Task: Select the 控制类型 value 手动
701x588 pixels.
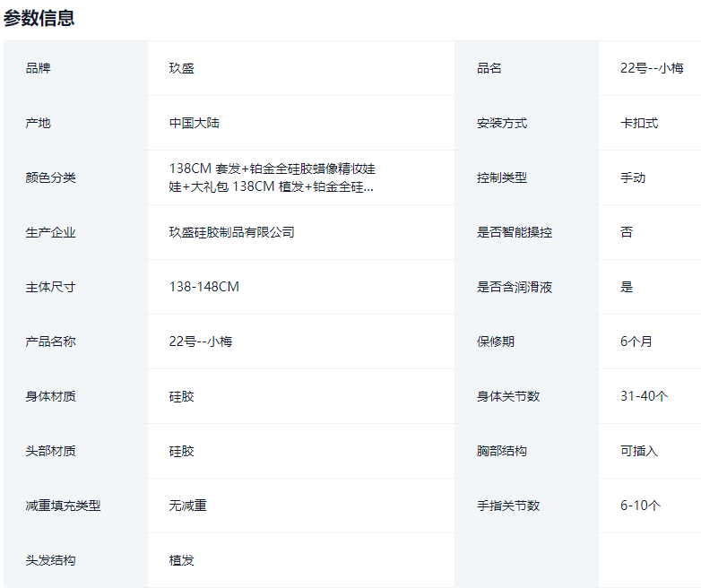Action: [x=632, y=177]
